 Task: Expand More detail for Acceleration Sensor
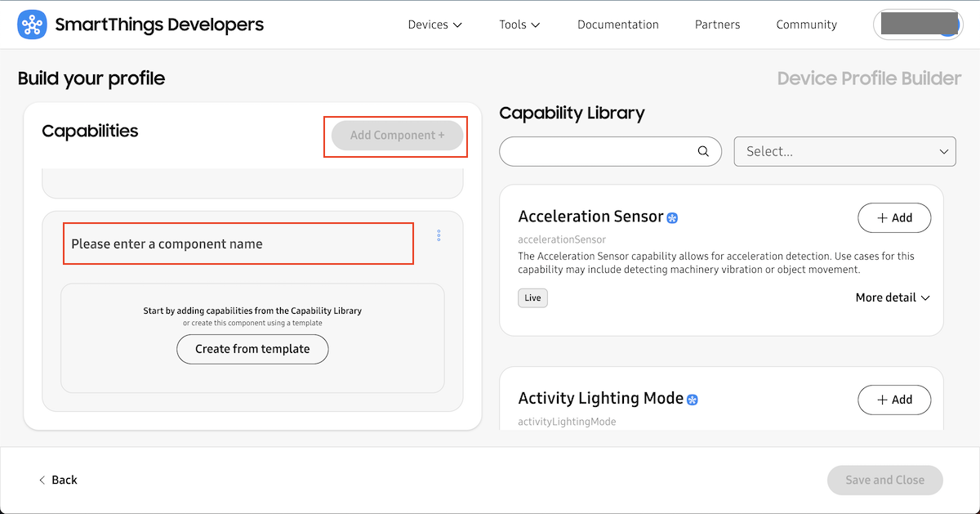(893, 297)
